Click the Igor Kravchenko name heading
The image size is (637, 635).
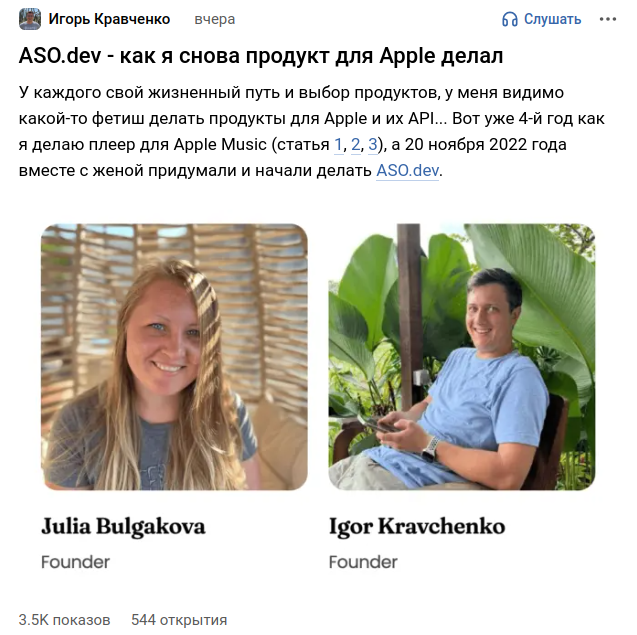[417, 527]
